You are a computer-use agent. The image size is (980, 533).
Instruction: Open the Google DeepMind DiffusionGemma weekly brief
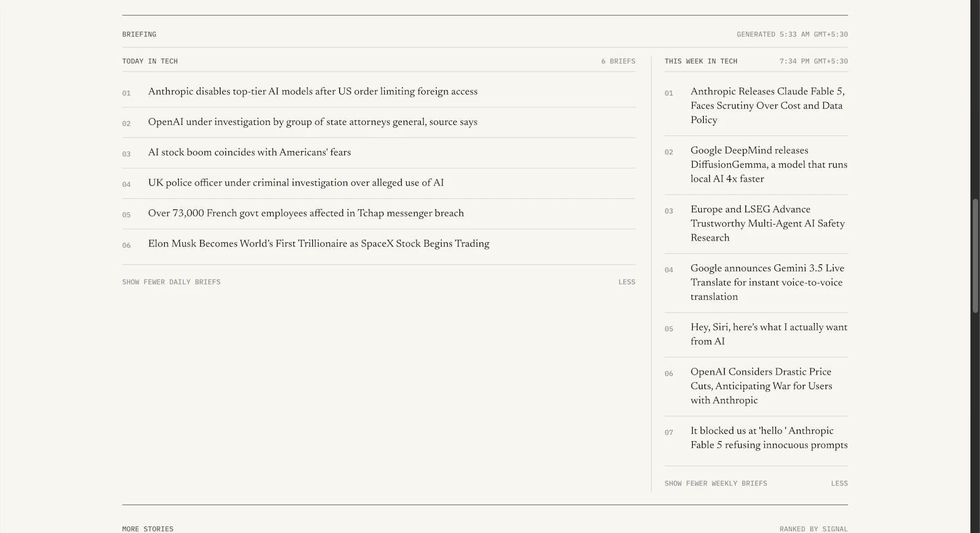[769, 165]
